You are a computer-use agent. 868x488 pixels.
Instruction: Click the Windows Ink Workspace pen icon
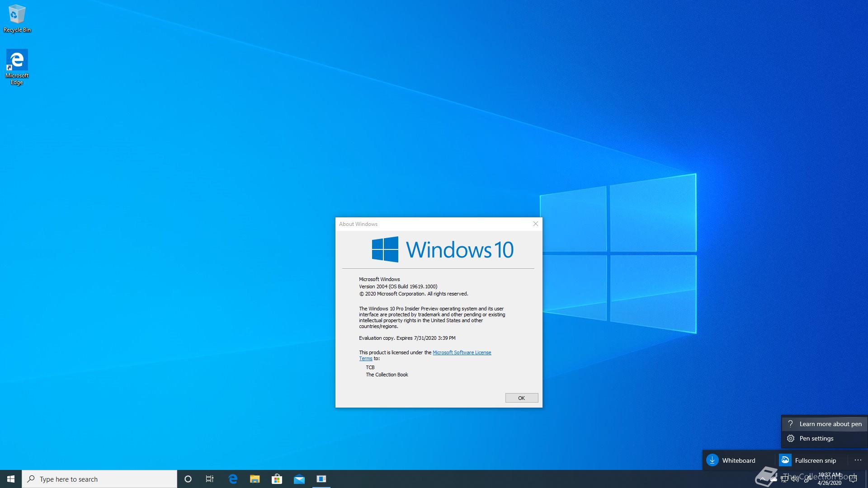pyautogui.click(x=807, y=479)
